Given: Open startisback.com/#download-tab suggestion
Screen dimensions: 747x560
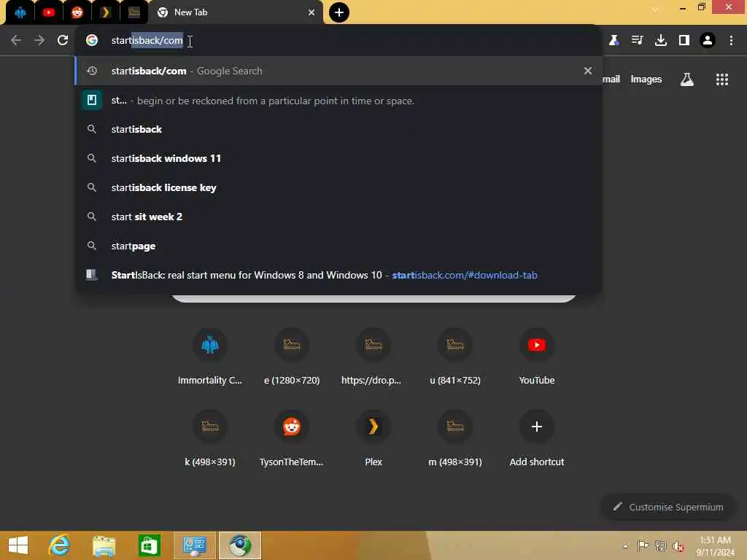Looking at the screenshot, I should [338, 275].
